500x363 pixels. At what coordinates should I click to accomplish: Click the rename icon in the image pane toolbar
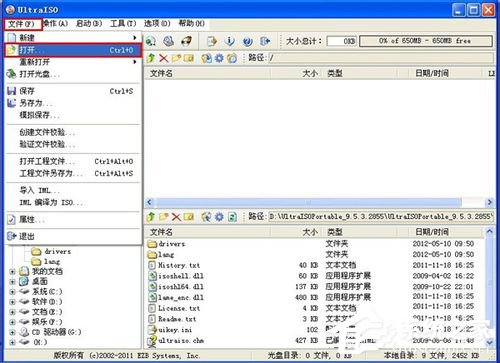click(x=189, y=58)
